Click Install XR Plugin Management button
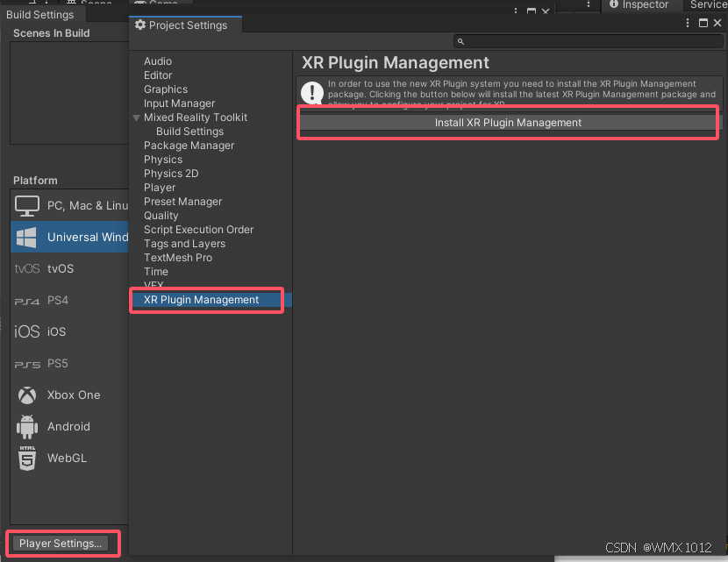This screenshot has height=562, width=728. point(508,123)
